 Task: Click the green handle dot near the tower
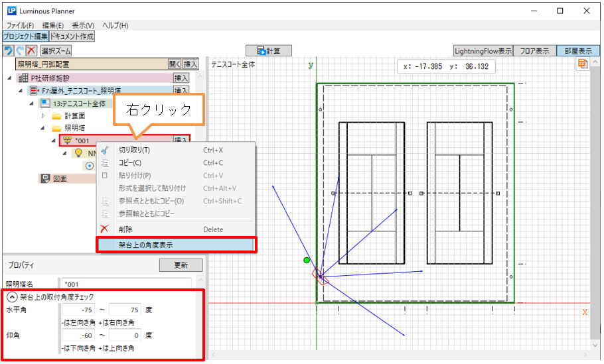[x=306, y=261]
